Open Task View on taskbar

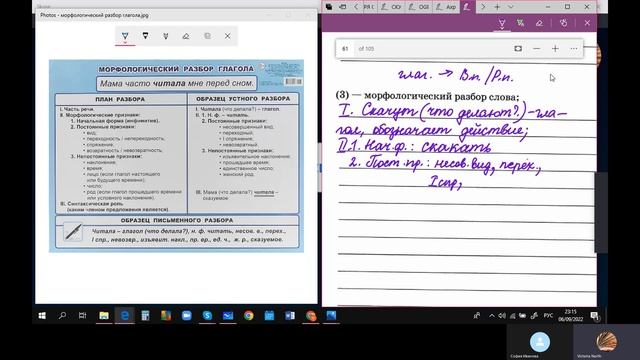pos(82,316)
